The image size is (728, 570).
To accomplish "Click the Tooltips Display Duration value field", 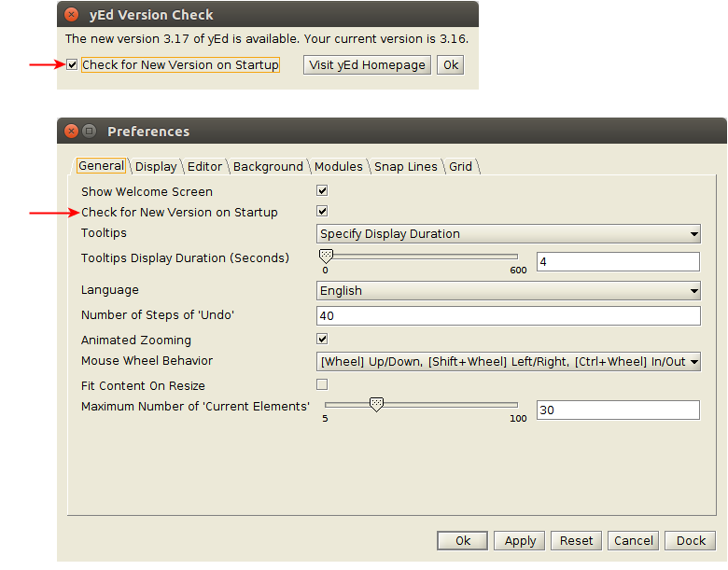I will [618, 262].
